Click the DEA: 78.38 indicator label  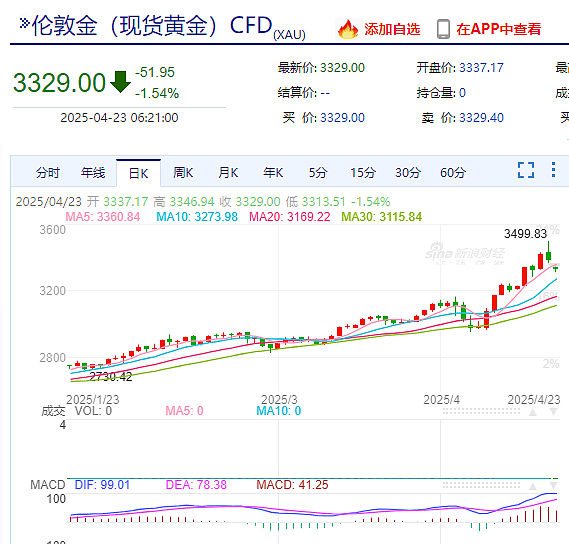(x=196, y=485)
